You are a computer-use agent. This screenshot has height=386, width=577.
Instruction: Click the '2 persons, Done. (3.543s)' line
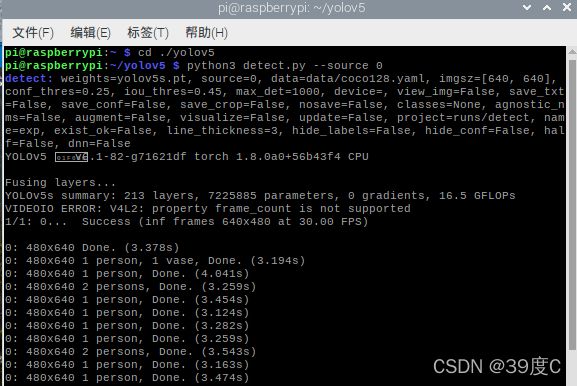coord(131,352)
